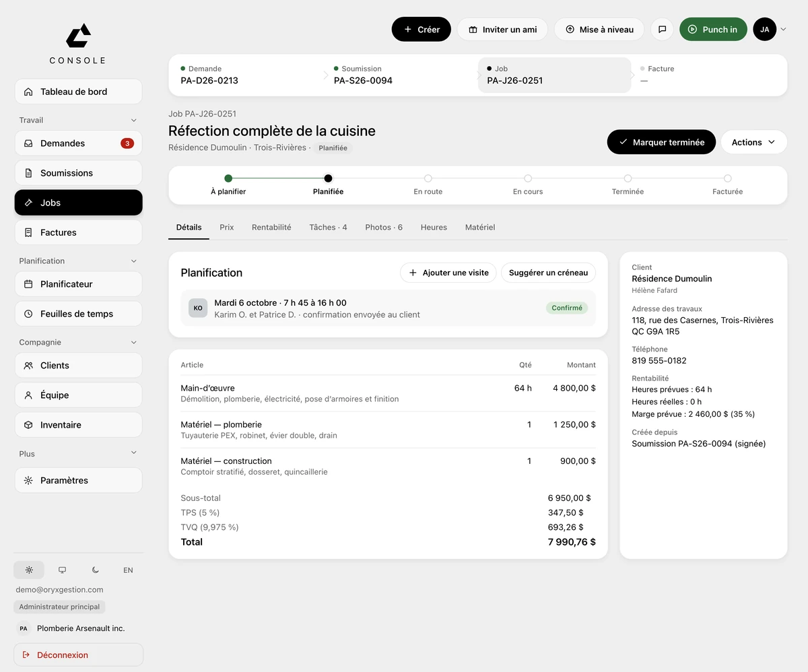The width and height of the screenshot is (808, 672).
Task: Collapse the Compagnie sidebar section
Action: click(133, 343)
